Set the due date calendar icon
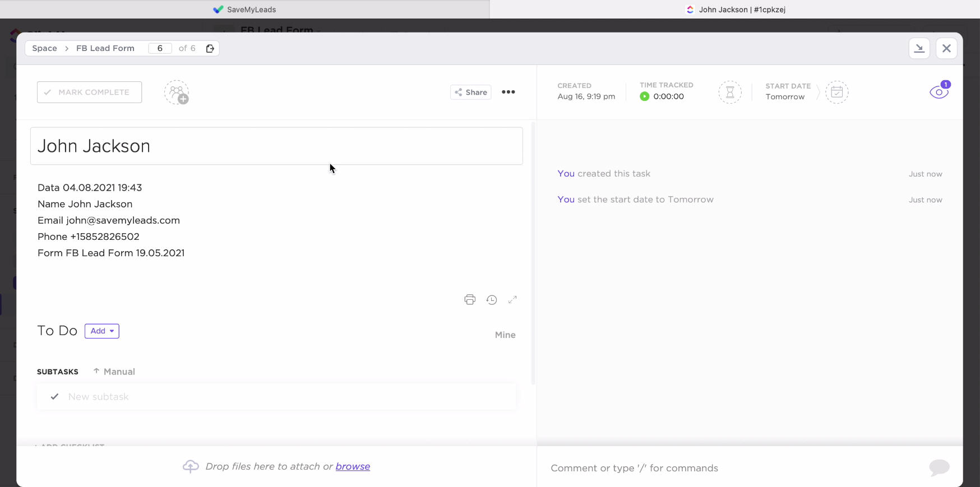Viewport: 980px width, 487px height. click(837, 92)
